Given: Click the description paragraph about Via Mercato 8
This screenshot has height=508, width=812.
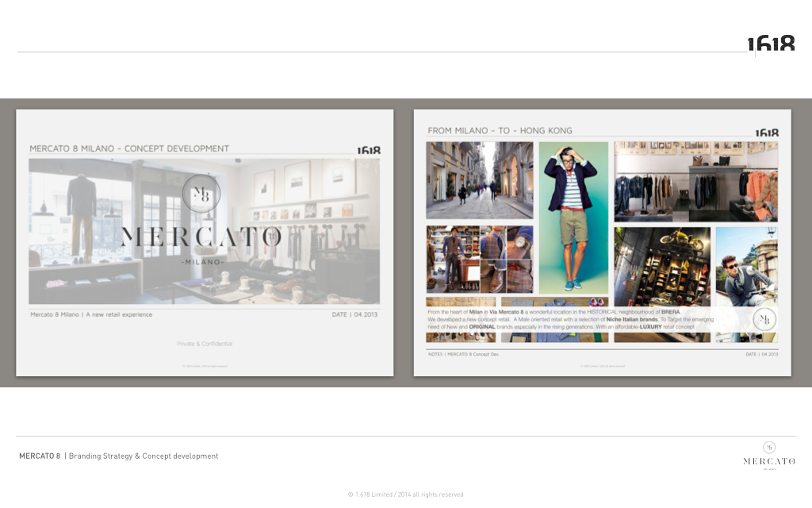Looking at the screenshot, I should click(x=571, y=319).
